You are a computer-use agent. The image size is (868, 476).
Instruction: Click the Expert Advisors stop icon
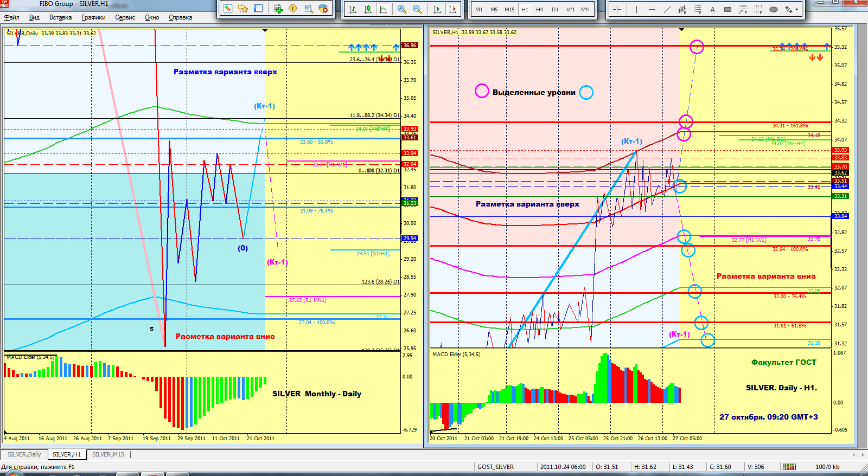tap(323, 9)
